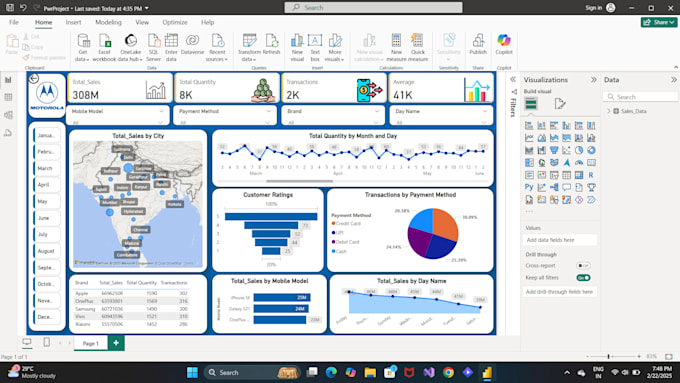The image size is (680, 383).
Task: Add a new report page
Action: (116, 343)
